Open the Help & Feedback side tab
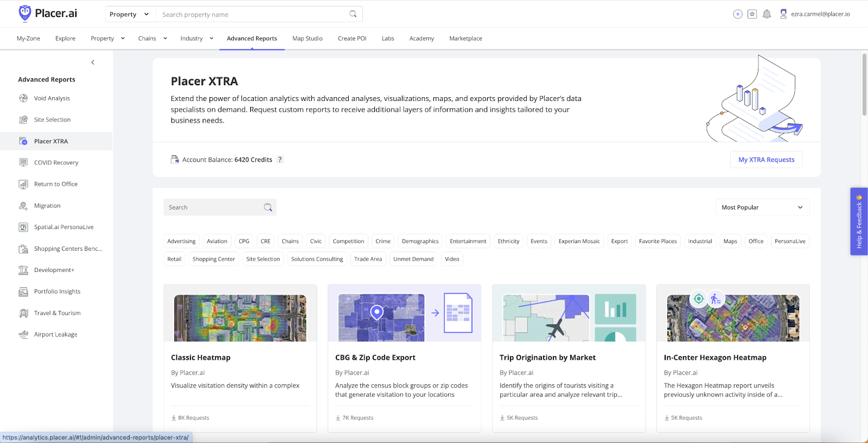The width and height of the screenshot is (868, 443). tap(859, 221)
